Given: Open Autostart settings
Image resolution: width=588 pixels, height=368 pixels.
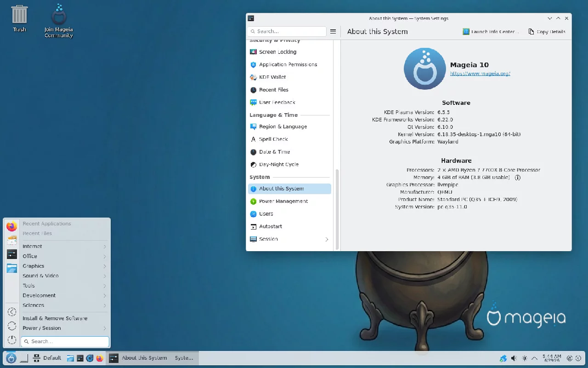Looking at the screenshot, I should click(289, 226).
